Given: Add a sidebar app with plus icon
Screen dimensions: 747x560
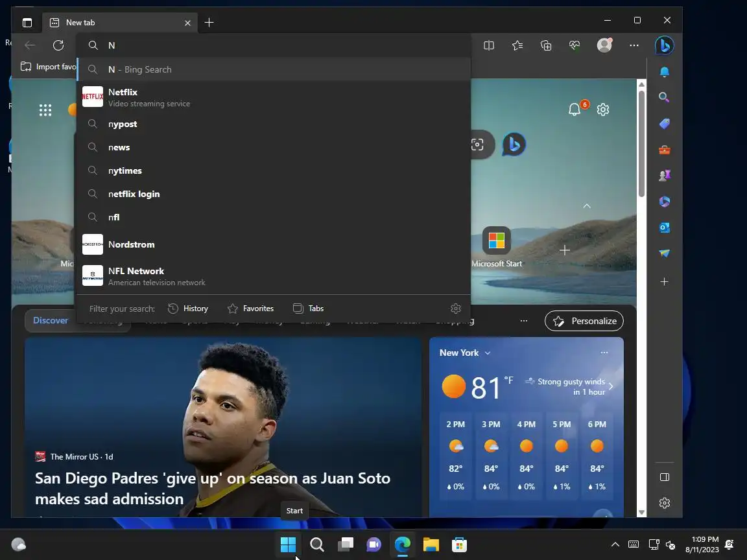Looking at the screenshot, I should (x=664, y=282).
